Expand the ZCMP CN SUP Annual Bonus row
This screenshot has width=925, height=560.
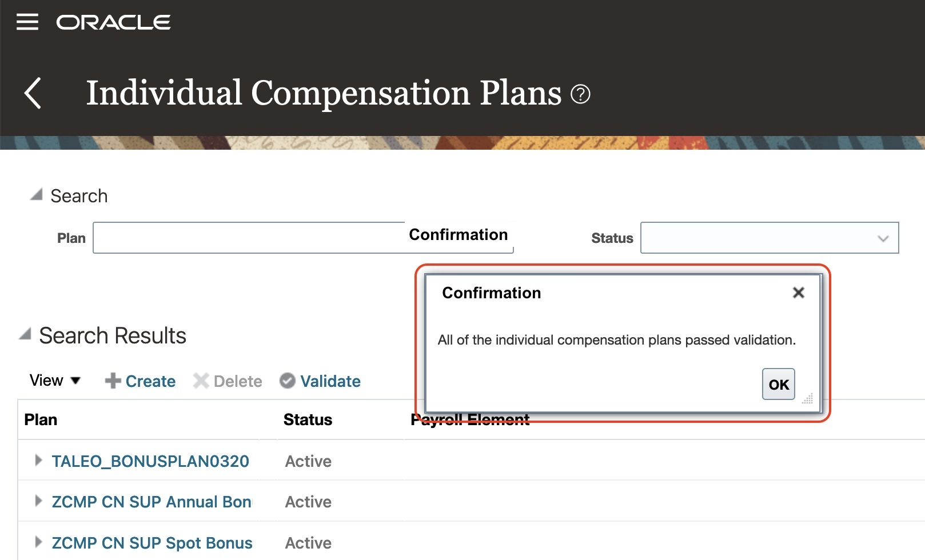38,501
